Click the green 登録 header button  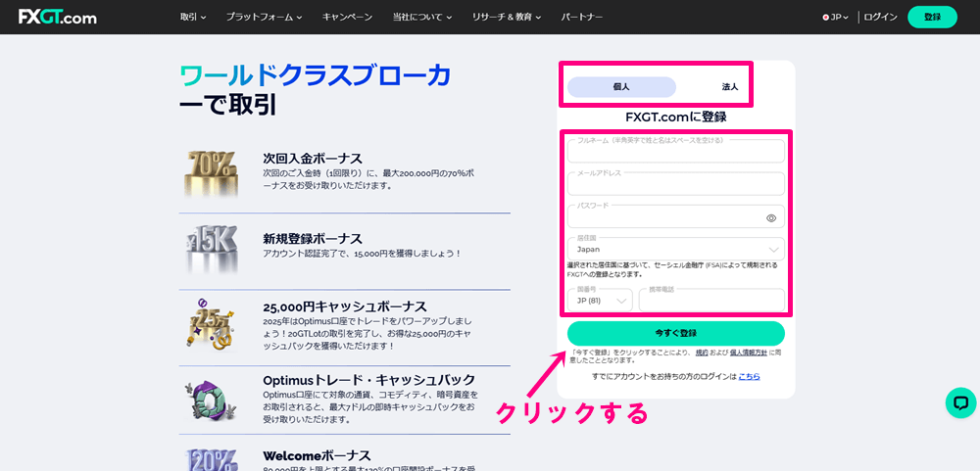point(932,17)
